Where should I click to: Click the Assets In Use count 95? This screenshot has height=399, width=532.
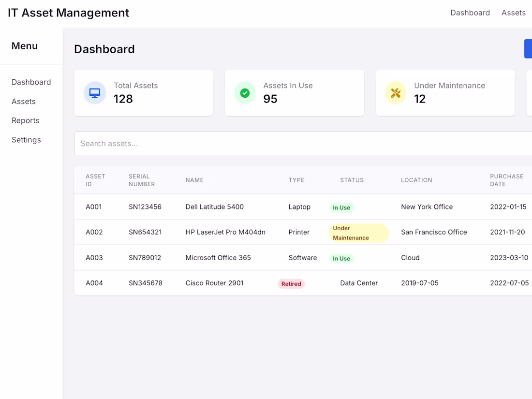pyautogui.click(x=270, y=99)
